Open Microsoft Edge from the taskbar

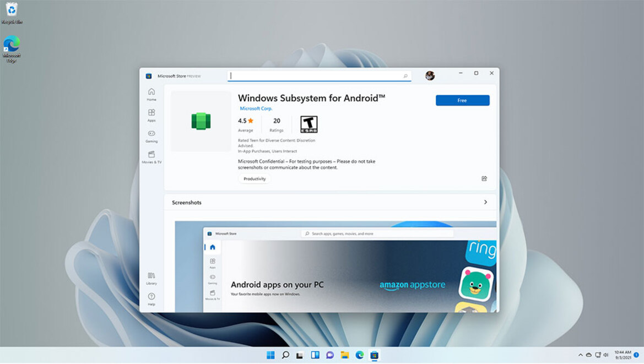tap(359, 355)
